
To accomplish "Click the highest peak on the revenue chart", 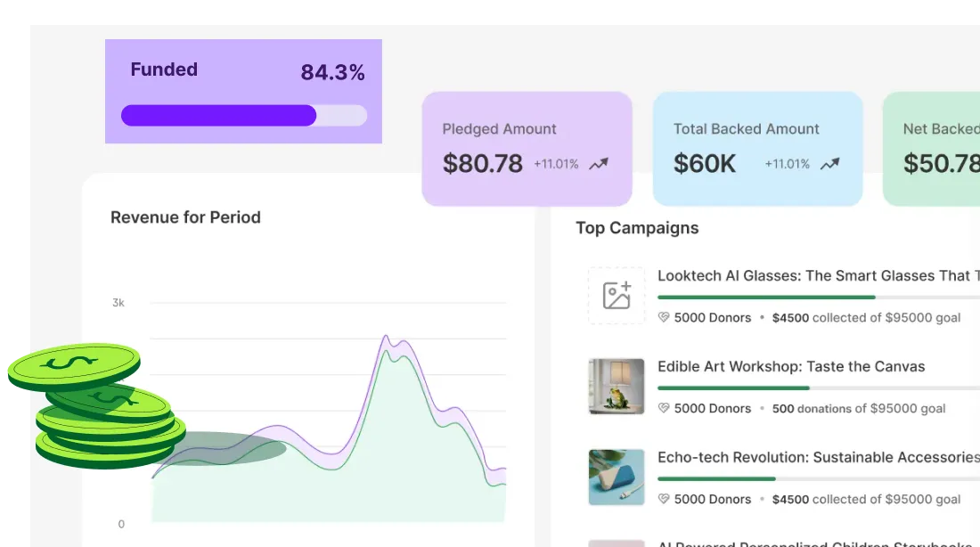I will coord(387,337).
